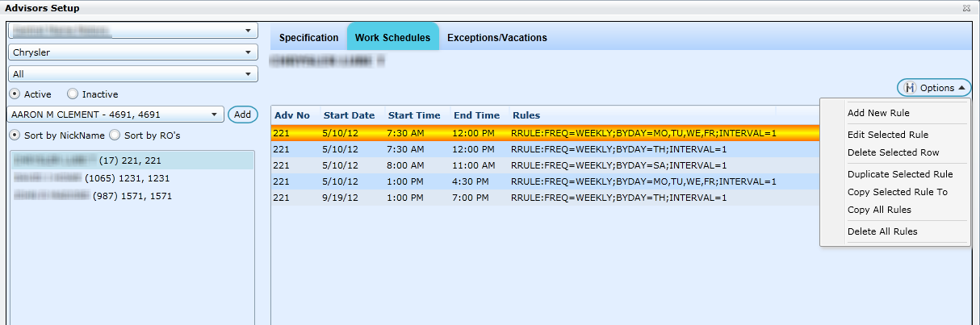This screenshot has height=325, width=980.
Task: Click Edit Selected Rule menu item
Action: 888,135
